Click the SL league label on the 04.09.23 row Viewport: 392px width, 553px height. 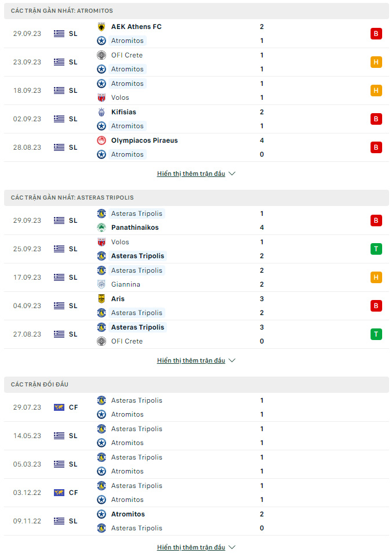pyautogui.click(x=73, y=306)
